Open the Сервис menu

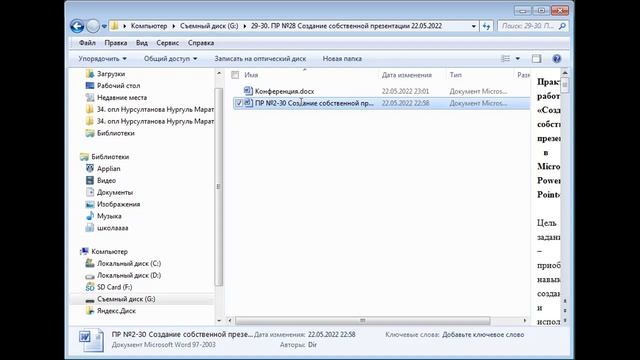tap(167, 43)
